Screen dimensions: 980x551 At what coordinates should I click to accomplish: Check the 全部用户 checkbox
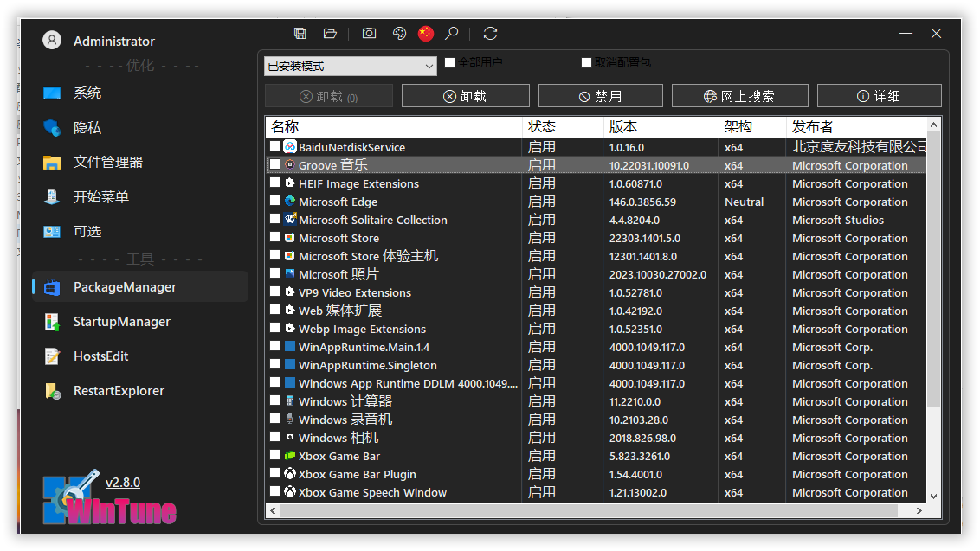coord(450,63)
